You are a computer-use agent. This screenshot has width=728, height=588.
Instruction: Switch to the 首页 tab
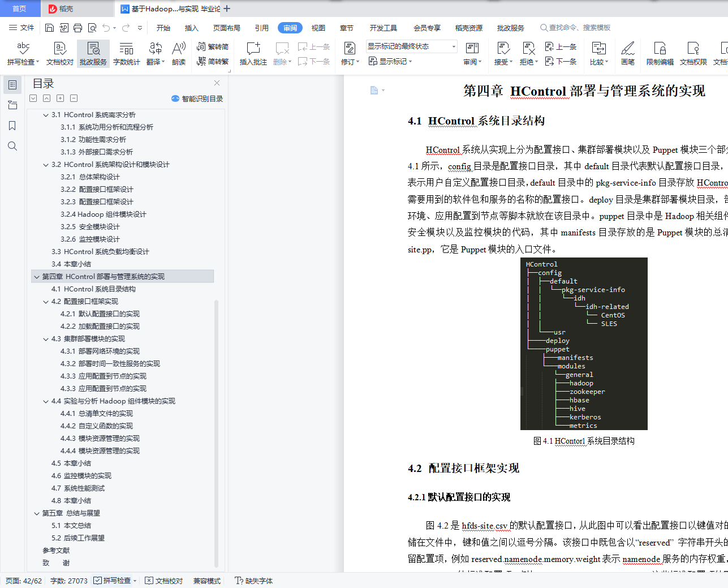[x=20, y=8]
